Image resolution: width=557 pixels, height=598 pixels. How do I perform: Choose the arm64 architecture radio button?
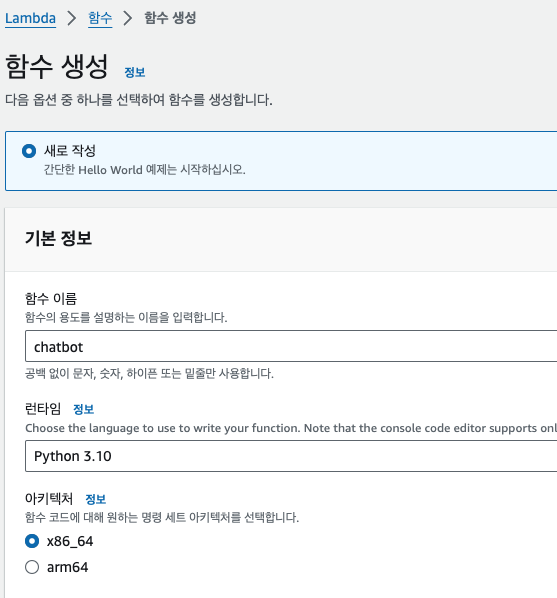click(32, 567)
